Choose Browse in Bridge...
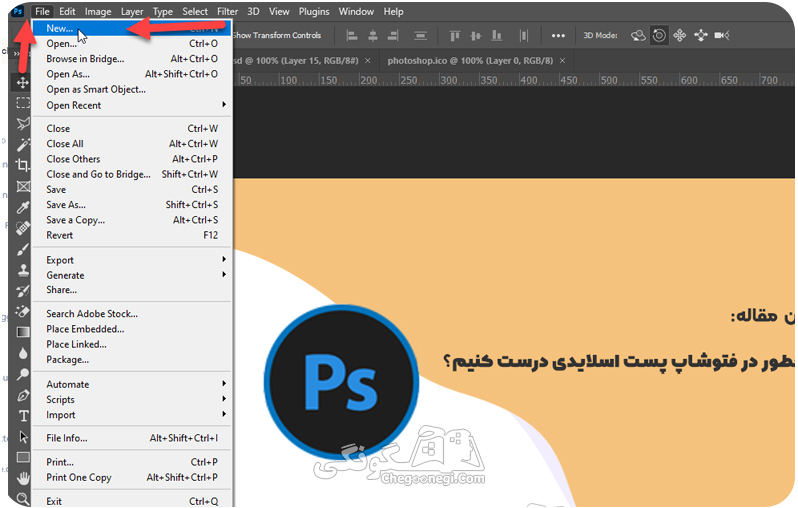The height and width of the screenshot is (508, 798). pos(132,59)
